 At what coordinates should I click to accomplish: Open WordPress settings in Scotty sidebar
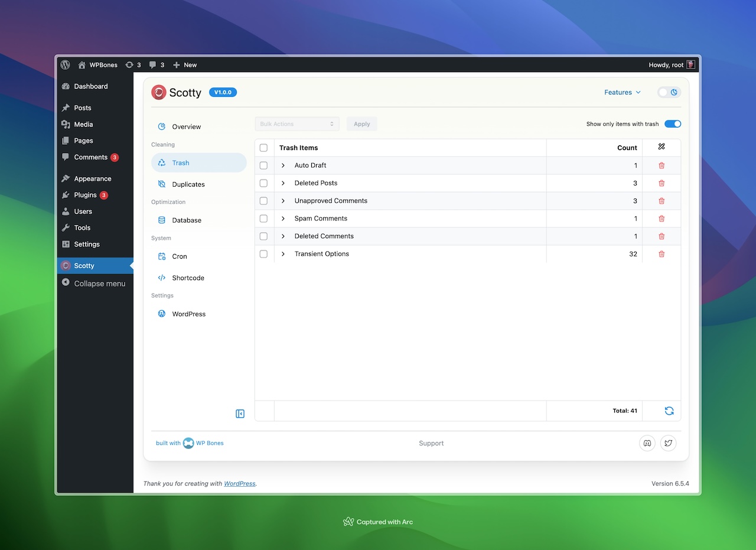tap(199, 314)
